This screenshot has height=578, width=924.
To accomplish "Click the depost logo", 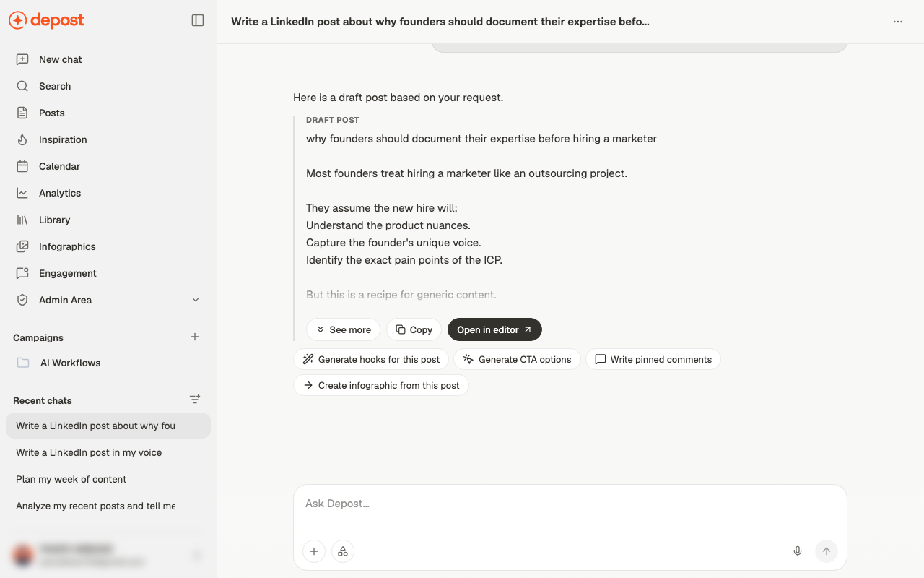I will [x=46, y=21].
